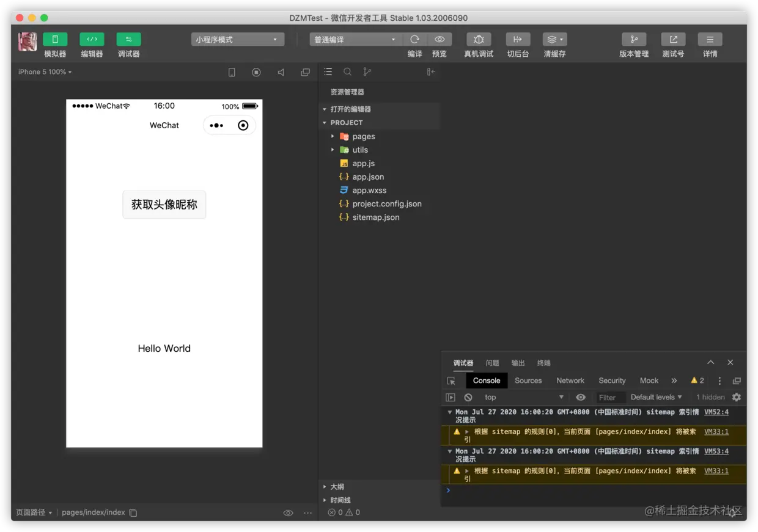This screenshot has height=532, width=758.
Task: Select the Mock devtools tab
Action: (x=649, y=381)
